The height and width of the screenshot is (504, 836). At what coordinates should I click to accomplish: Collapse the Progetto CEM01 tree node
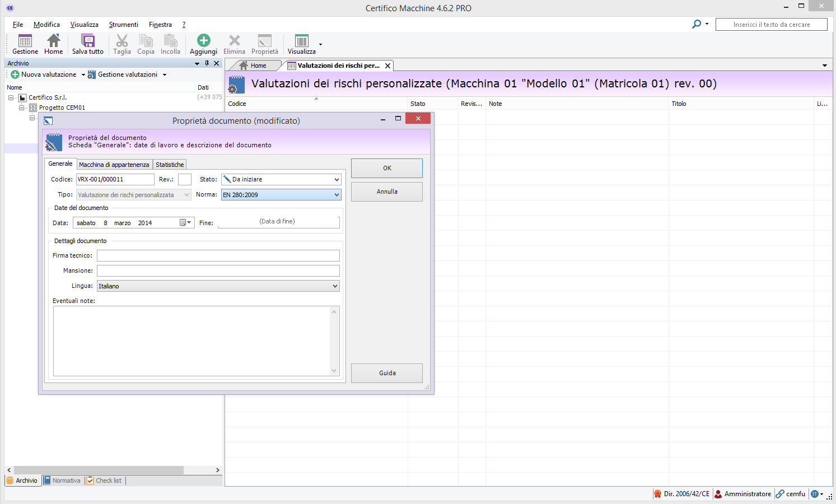click(x=21, y=108)
